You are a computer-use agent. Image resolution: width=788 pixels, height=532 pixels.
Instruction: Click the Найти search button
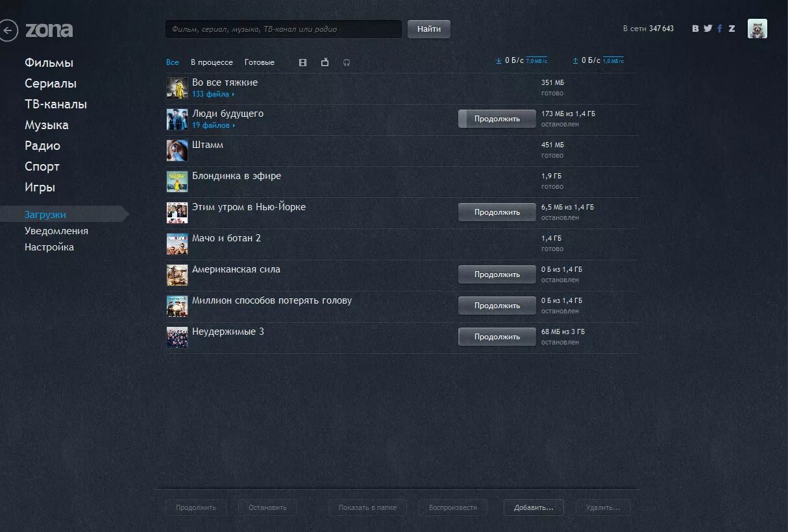429,29
